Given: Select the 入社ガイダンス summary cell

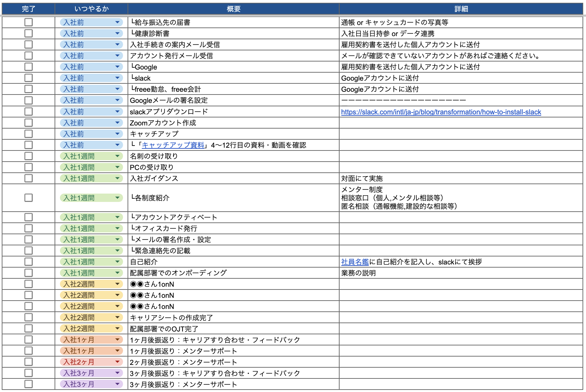Looking at the screenshot, I should tap(233, 178).
